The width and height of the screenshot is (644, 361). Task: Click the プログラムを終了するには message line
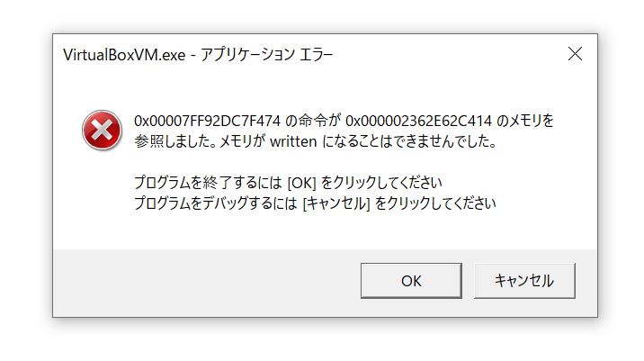[x=288, y=183]
